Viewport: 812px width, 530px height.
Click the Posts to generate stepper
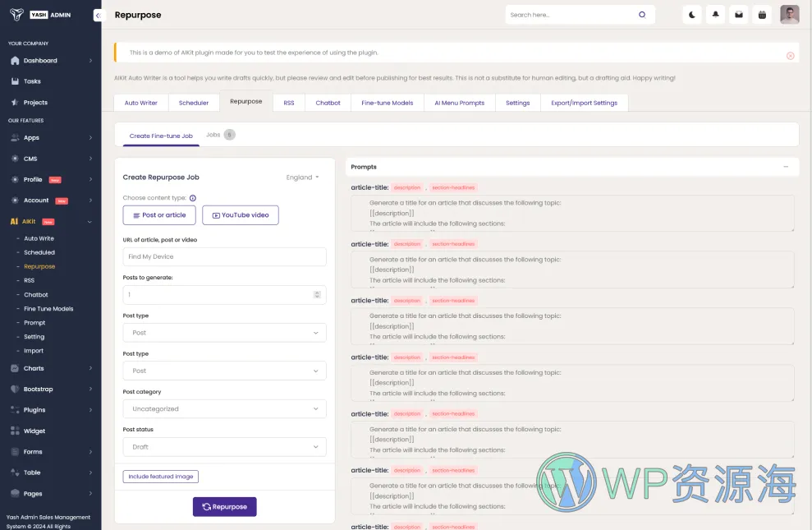tap(317, 294)
